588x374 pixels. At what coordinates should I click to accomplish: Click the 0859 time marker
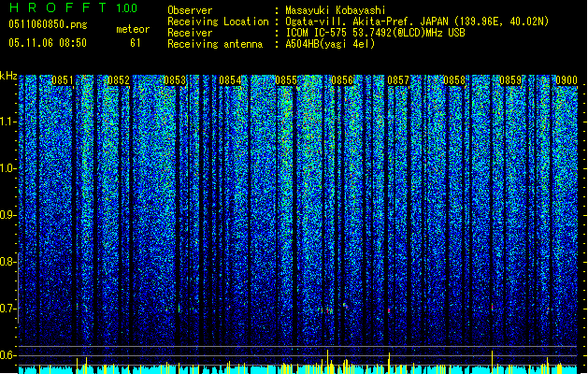click(510, 80)
